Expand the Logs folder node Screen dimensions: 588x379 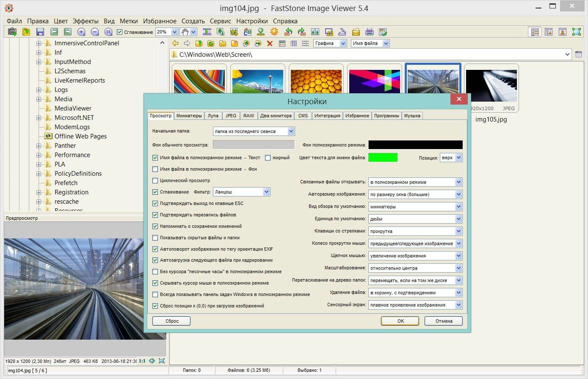39,90
